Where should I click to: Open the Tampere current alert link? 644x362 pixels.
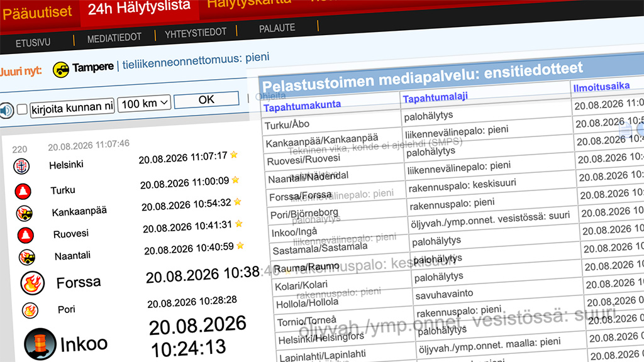coord(93,67)
